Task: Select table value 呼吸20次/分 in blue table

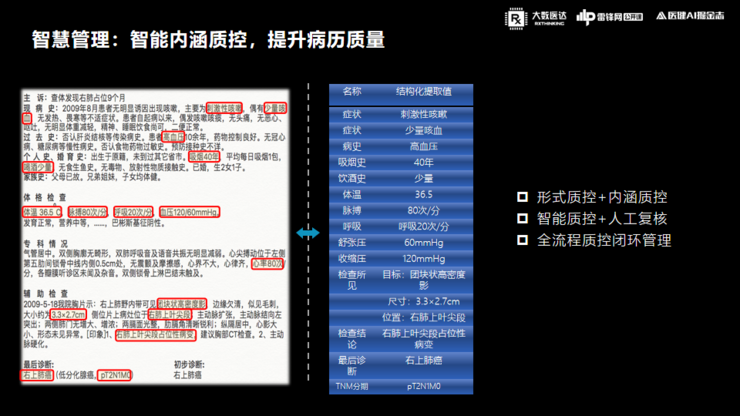Action: [423, 227]
